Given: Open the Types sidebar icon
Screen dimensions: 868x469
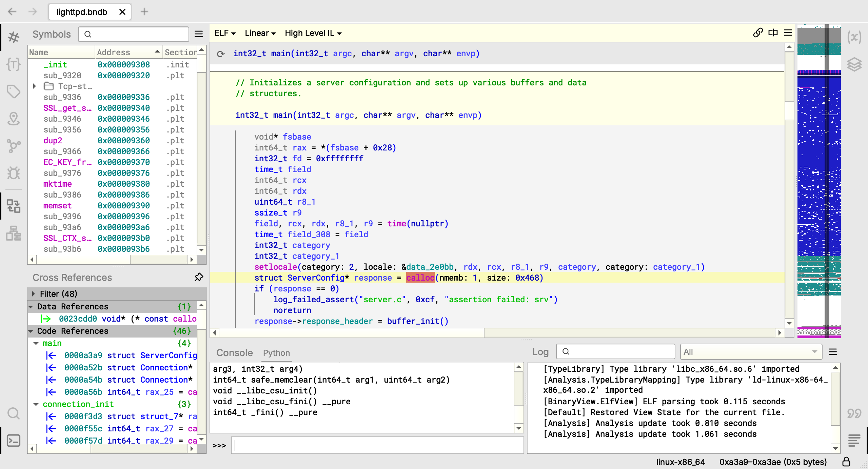Looking at the screenshot, I should tap(14, 64).
